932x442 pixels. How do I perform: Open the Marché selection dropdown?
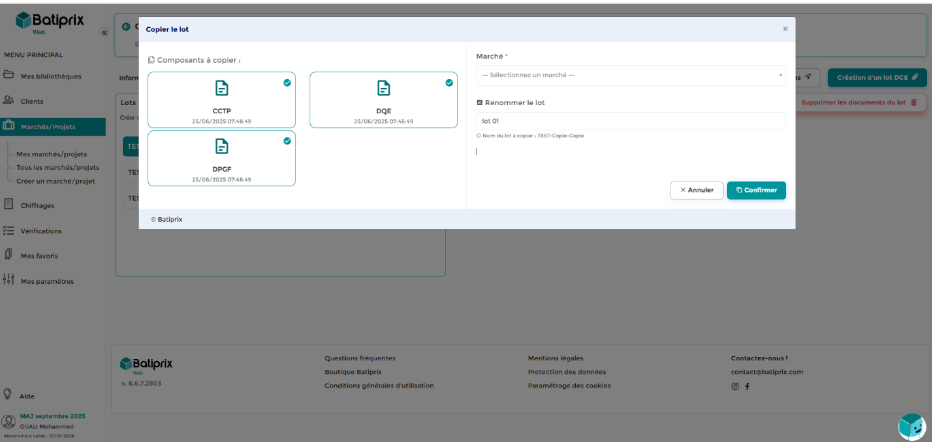[x=631, y=75]
